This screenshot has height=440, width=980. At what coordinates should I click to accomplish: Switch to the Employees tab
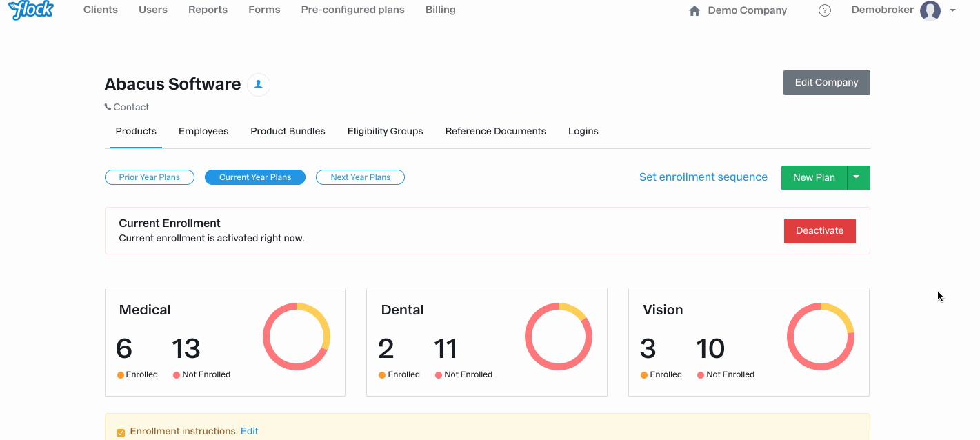pyautogui.click(x=203, y=131)
